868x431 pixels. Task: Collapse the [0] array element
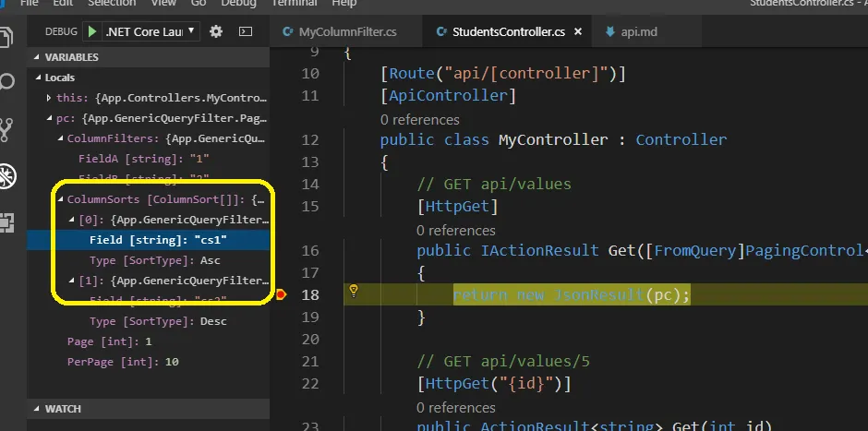(71, 220)
